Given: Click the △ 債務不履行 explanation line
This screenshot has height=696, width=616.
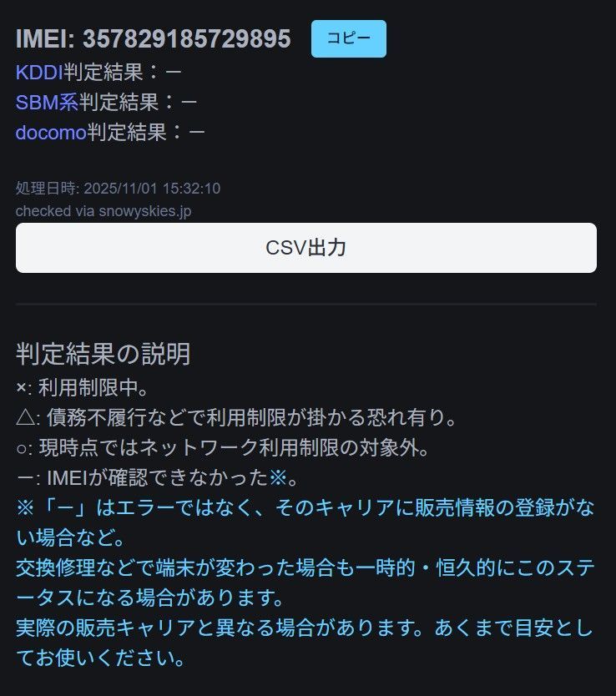Looking at the screenshot, I should (x=236, y=418).
